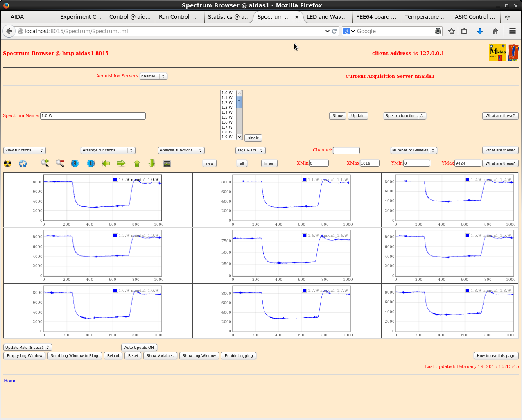Toggle the linear scale button

(269, 163)
